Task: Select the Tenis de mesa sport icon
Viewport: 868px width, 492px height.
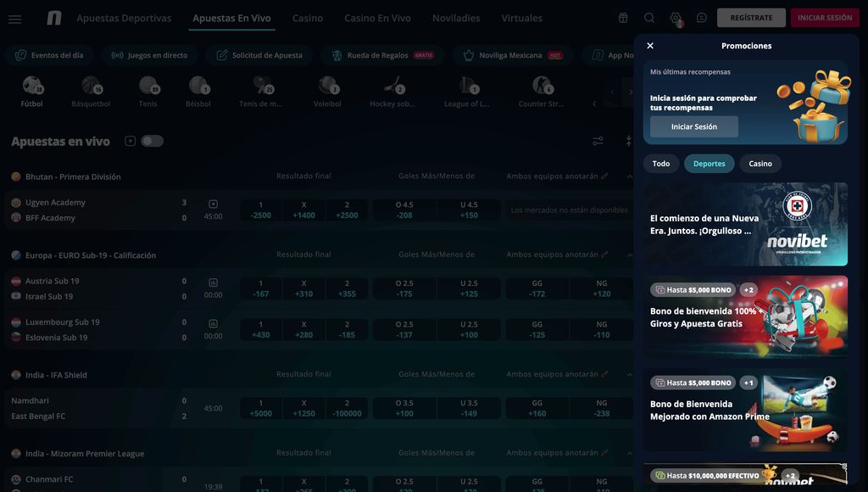Action: [x=261, y=92]
